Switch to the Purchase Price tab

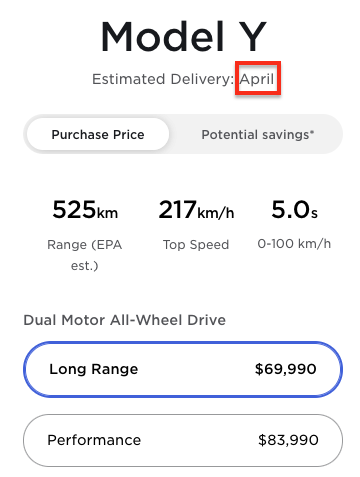tap(98, 134)
